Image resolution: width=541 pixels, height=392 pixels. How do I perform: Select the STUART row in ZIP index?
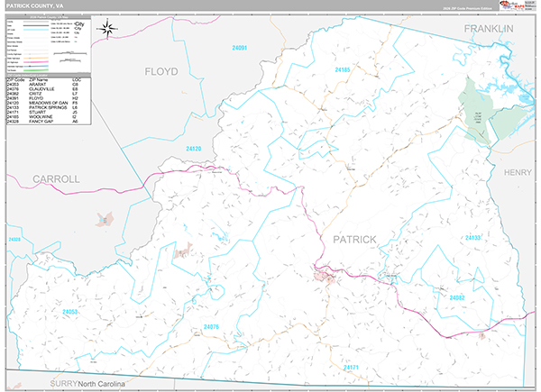coord(49,112)
